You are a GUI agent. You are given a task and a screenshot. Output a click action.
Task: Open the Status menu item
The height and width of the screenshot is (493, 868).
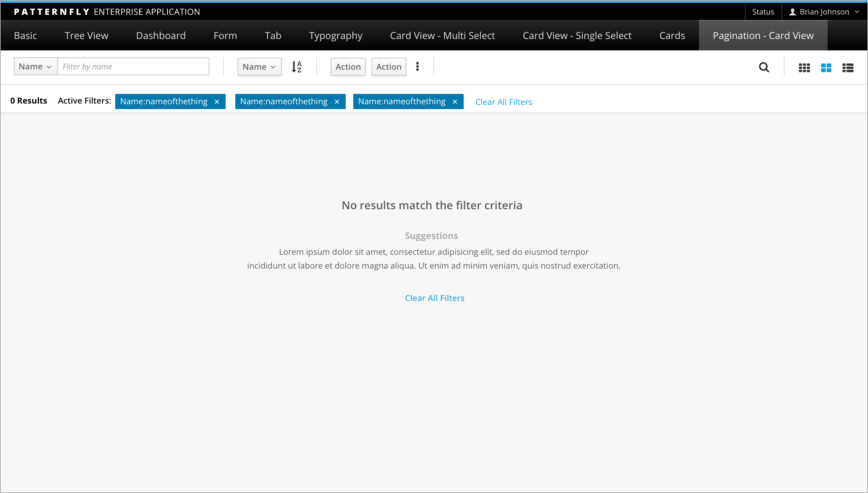(763, 12)
